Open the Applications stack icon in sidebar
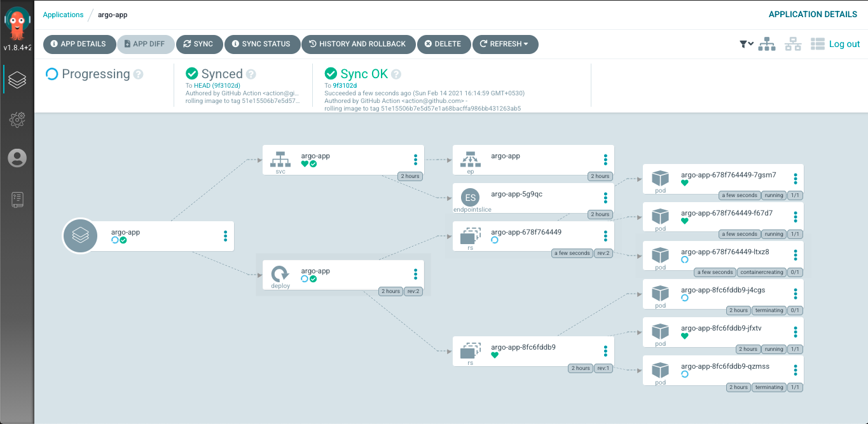The height and width of the screenshot is (424, 868). (17, 80)
